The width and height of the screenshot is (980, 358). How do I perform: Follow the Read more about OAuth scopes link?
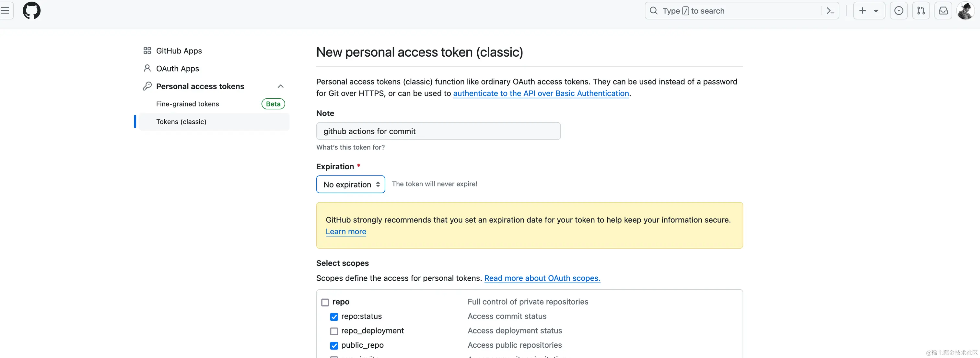pos(542,278)
